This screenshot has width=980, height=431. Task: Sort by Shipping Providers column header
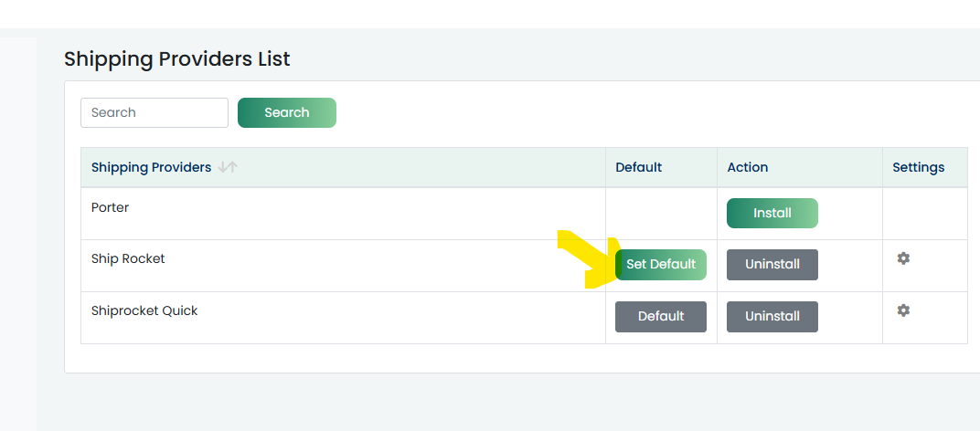151,167
